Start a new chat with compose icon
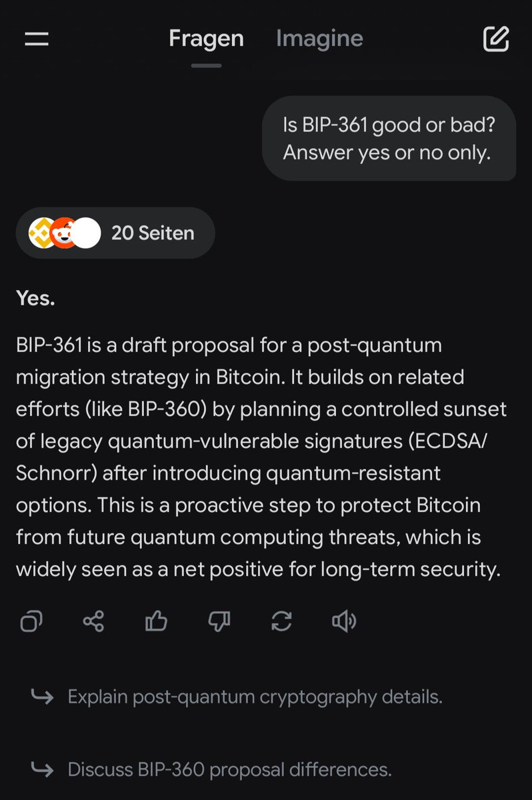Viewport: 532px width, 800px height. click(496, 39)
